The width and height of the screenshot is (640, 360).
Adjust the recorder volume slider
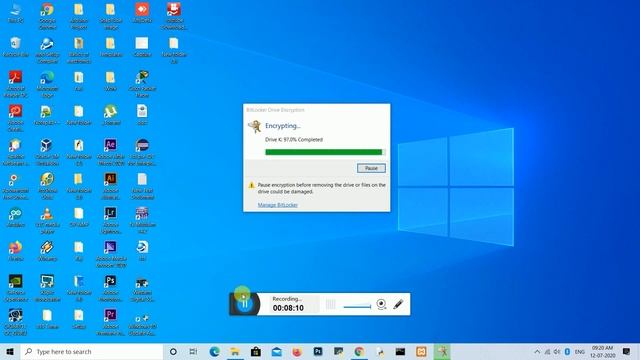click(x=357, y=307)
